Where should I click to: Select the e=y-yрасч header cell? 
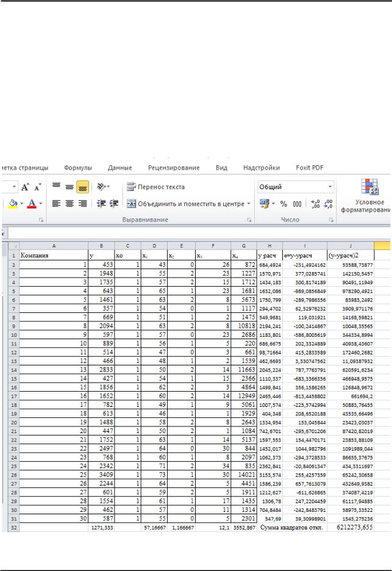305,255
